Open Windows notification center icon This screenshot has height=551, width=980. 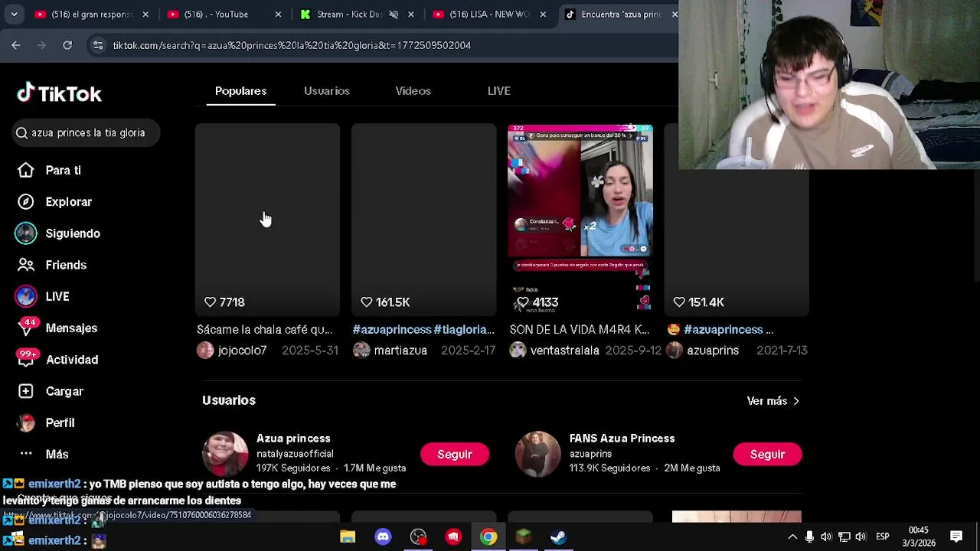(x=956, y=536)
